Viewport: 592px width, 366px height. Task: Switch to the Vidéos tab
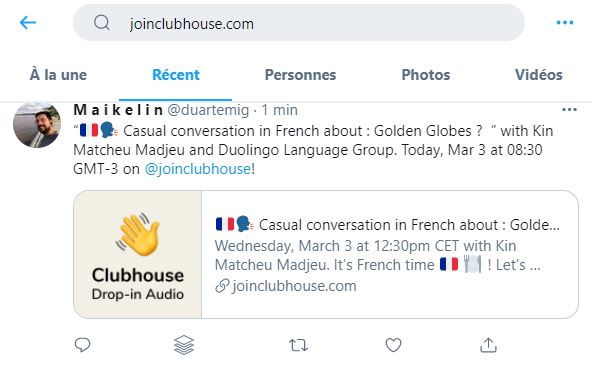(539, 75)
